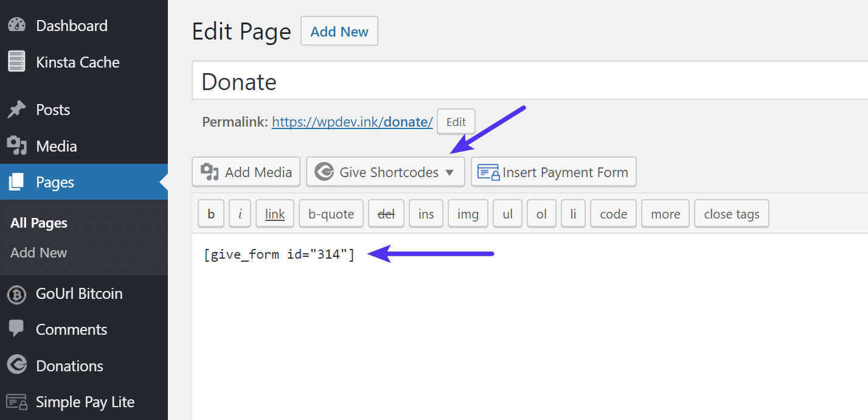
Task: Toggle italic formatting with the i button
Action: point(240,213)
